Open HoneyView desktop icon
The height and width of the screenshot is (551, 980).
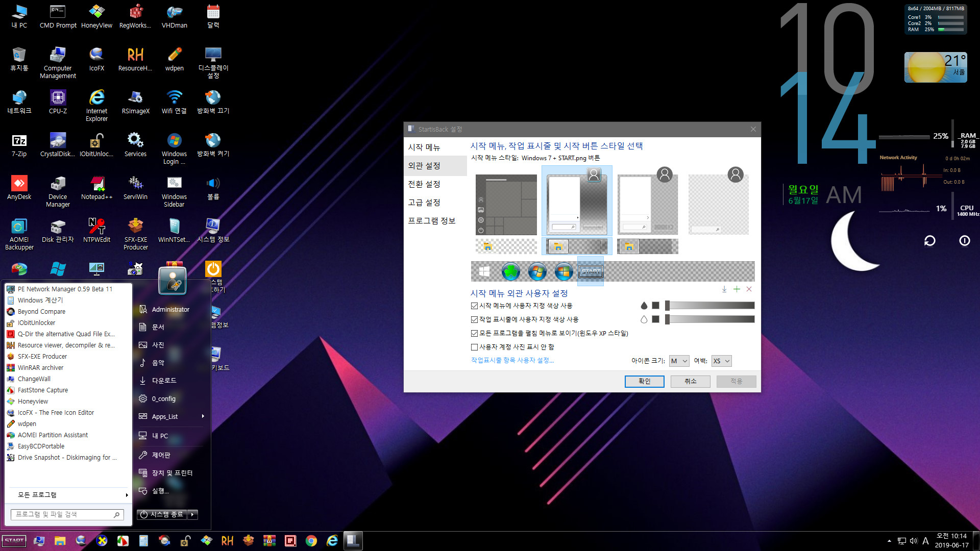point(96,16)
